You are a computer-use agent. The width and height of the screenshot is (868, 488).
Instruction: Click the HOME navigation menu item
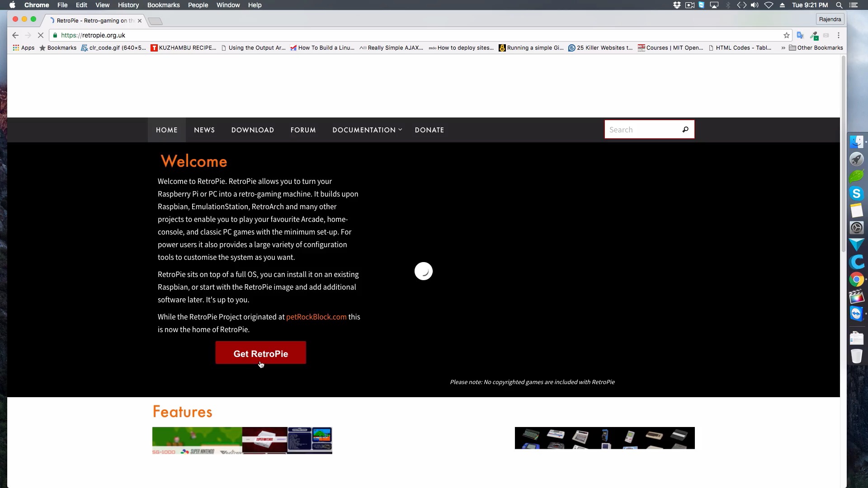pos(166,130)
